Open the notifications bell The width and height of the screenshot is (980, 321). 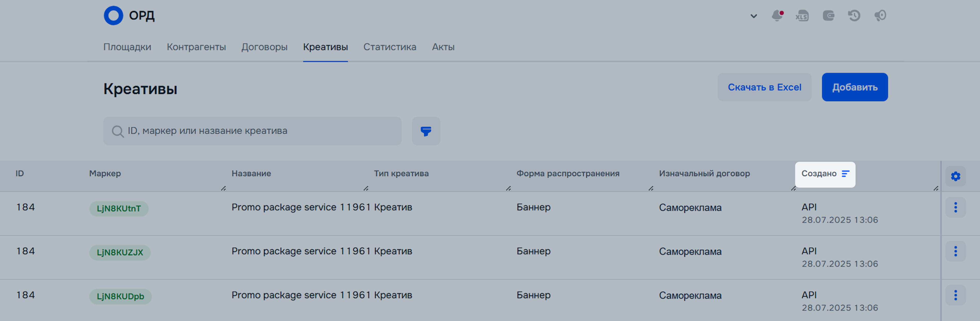[x=777, y=16]
